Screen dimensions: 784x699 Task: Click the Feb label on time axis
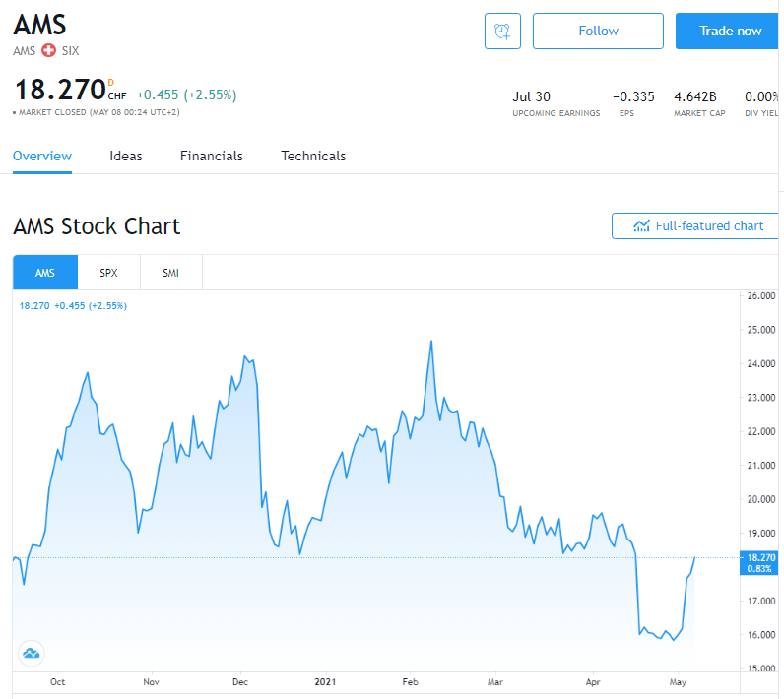(x=410, y=682)
